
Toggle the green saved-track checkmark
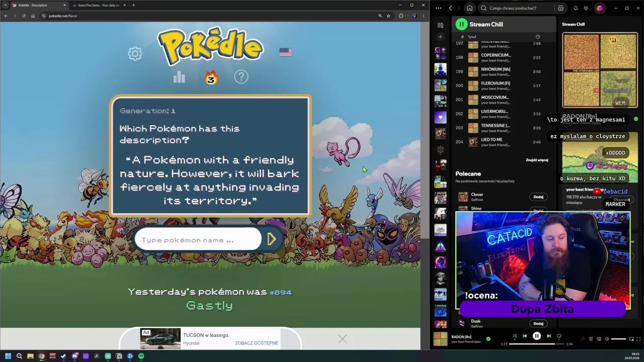pos(488,339)
